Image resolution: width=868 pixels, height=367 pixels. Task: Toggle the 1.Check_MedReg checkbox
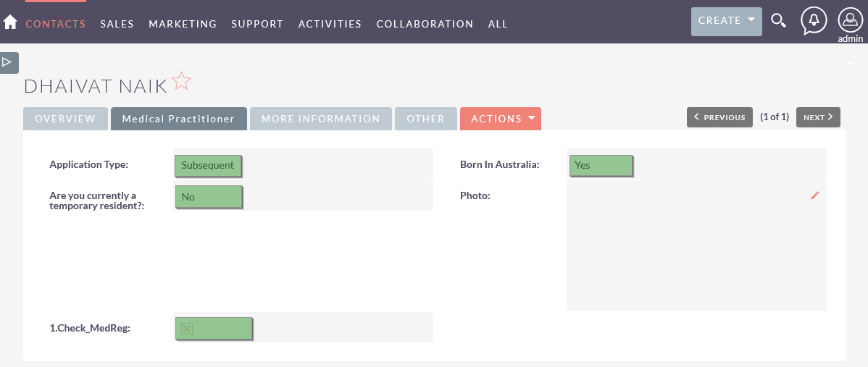(186, 329)
